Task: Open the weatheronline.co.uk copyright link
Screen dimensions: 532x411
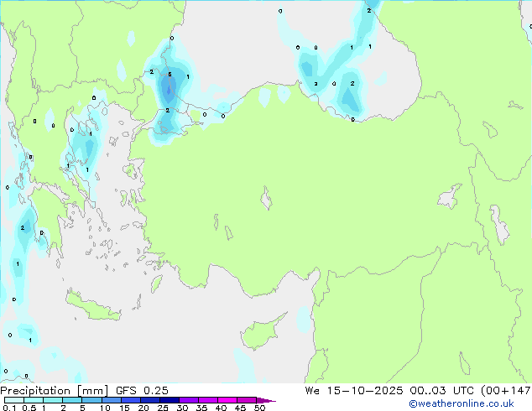Action: coord(462,403)
